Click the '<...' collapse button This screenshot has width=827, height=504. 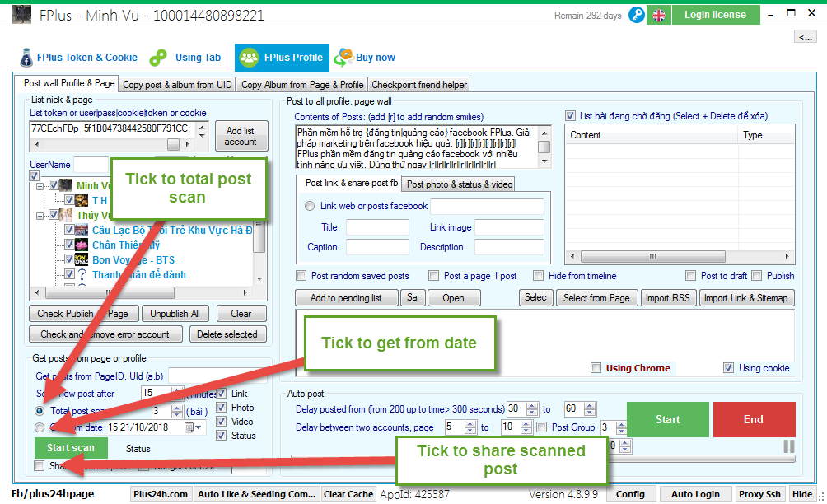[805, 37]
